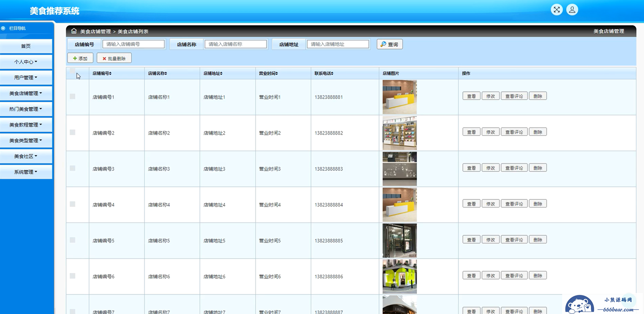
Task: Expand the 美食社区 sidebar menu
Action: [x=26, y=156]
